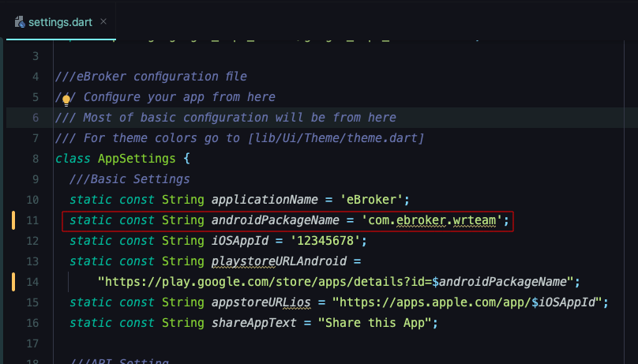Image resolution: width=638 pixels, height=364 pixels.
Task: Click line number 16 in gutter
Action: pos(32,323)
